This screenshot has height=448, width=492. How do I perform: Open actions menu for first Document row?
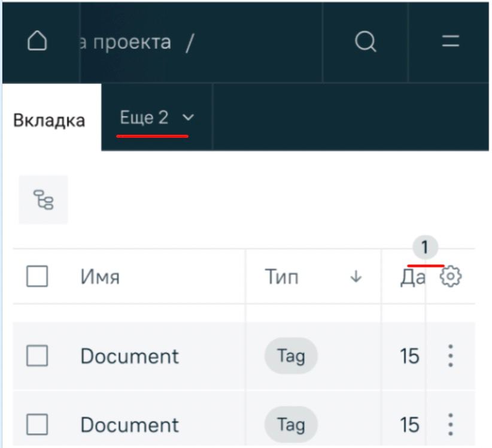[x=451, y=356]
